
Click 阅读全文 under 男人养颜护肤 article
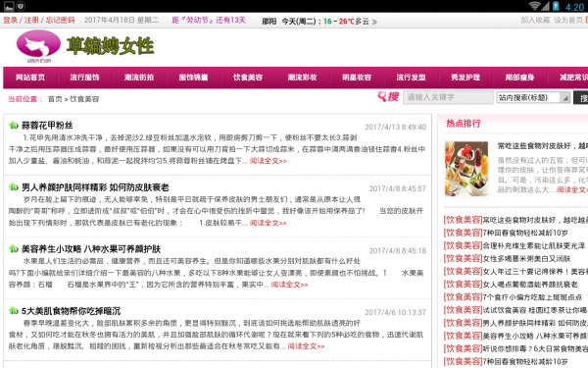tap(269, 223)
